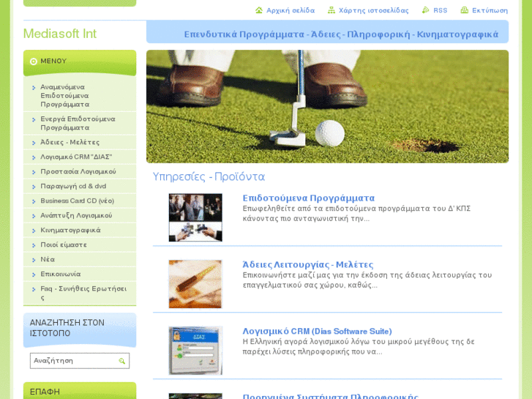
Task: Open Αναμενόμενα Επιδοτούμενα Προγράμματα menu item
Action: click(x=80, y=96)
